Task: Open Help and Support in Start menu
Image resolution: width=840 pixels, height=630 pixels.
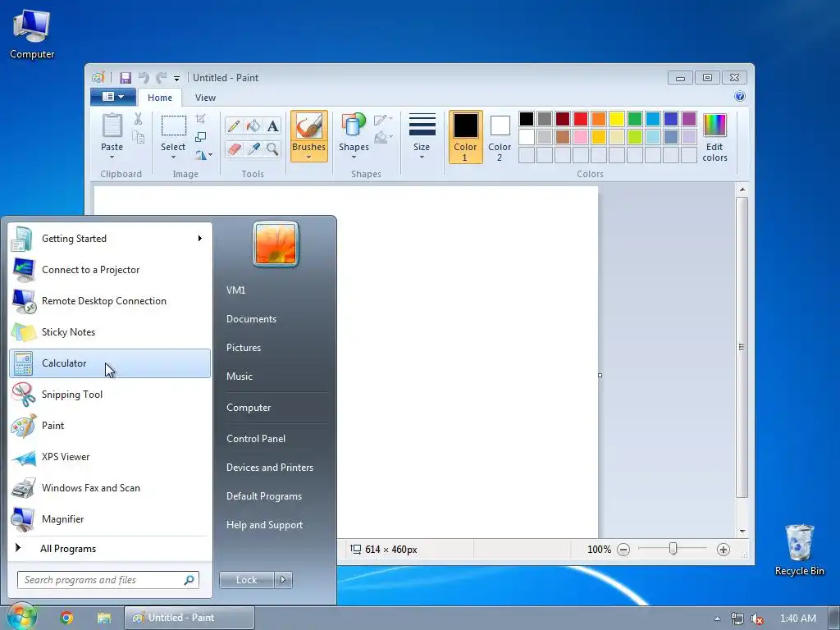Action: click(265, 525)
